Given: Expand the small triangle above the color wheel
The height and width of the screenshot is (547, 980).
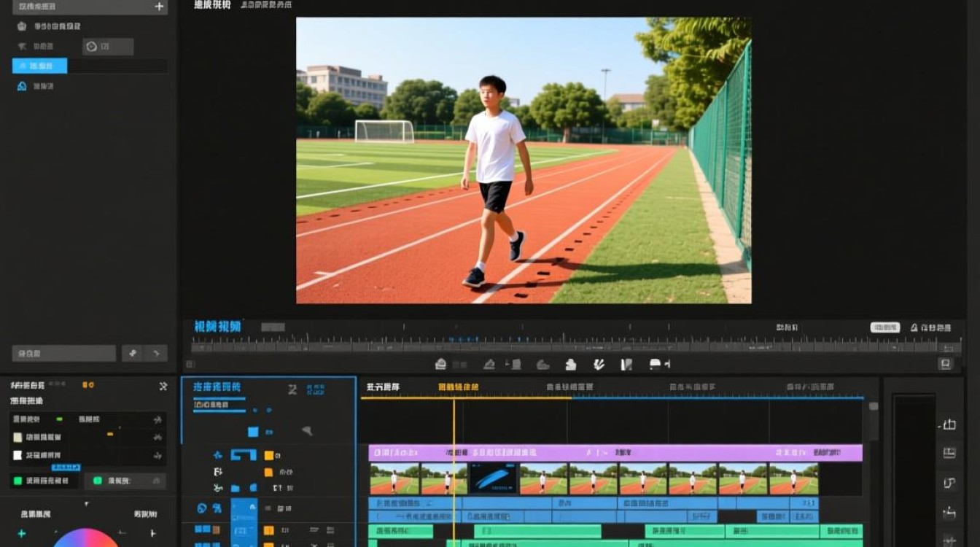Looking at the screenshot, I should [86, 504].
